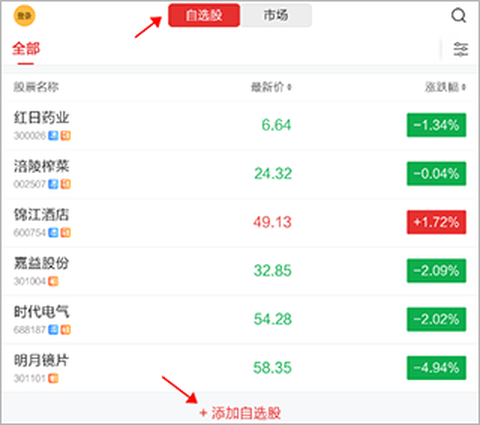480x425 pixels.
Task: Click the 添加自选股 link
Action: click(x=240, y=413)
